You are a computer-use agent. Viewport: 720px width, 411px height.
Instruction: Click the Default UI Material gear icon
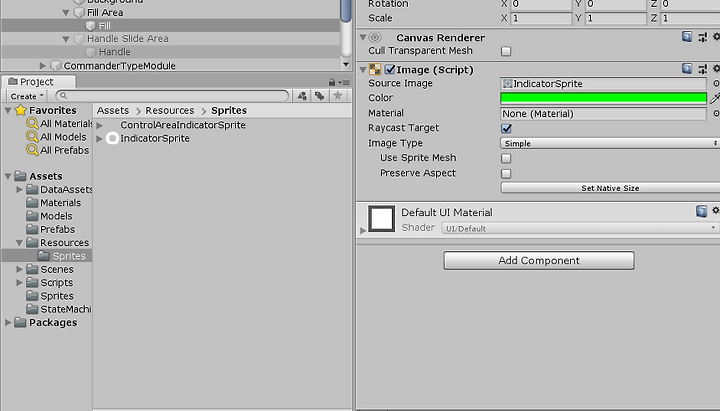pos(716,210)
